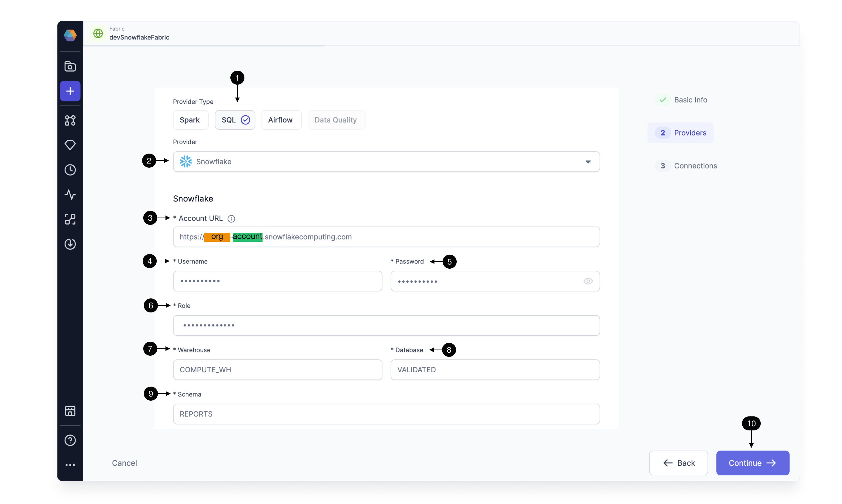
Task: Switch to Data Quality provider type
Action: tap(335, 119)
